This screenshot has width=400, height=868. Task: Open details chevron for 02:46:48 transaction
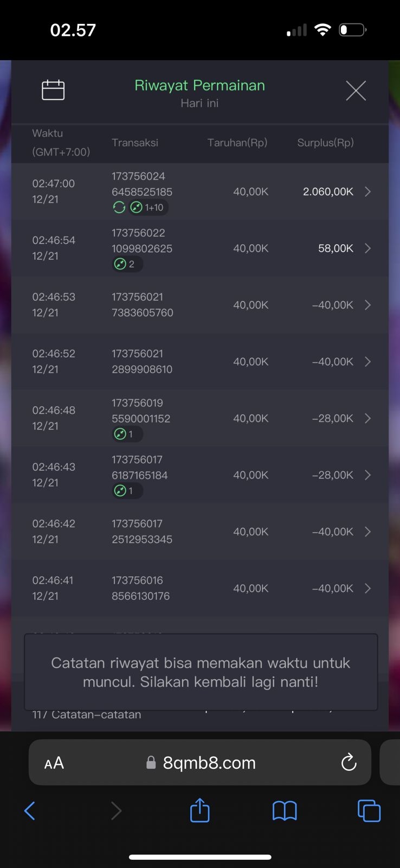pyautogui.click(x=367, y=418)
